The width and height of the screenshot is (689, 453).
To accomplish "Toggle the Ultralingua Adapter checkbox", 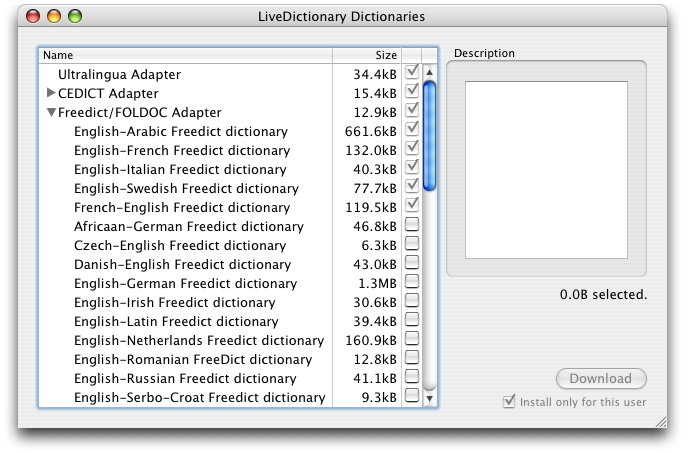I will pyautogui.click(x=412, y=72).
